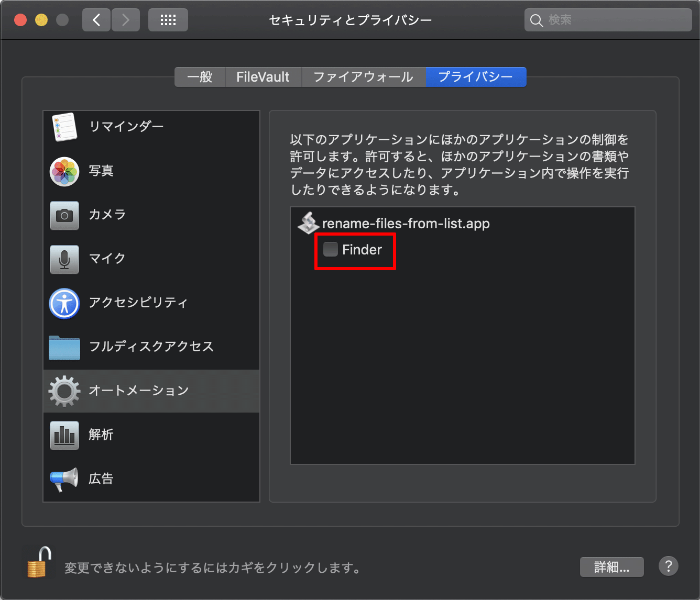Go back with the left chevron
Image resolution: width=700 pixels, height=600 pixels.
[96, 20]
